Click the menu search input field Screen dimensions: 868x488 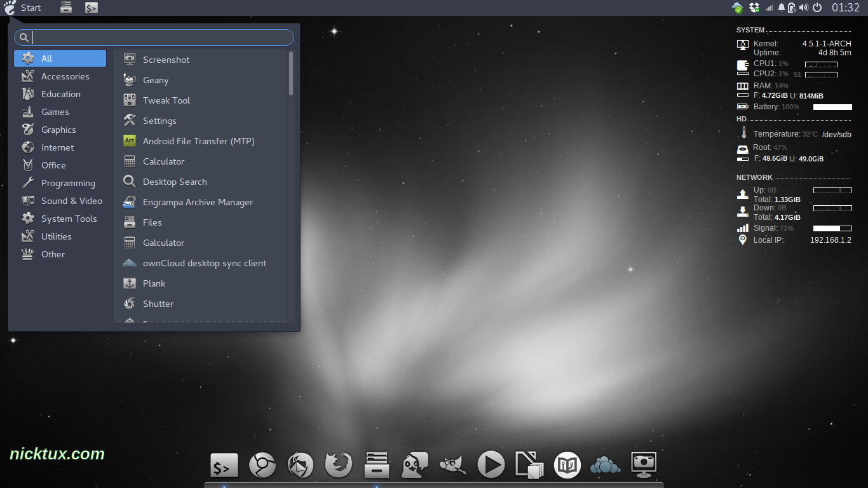(x=162, y=37)
